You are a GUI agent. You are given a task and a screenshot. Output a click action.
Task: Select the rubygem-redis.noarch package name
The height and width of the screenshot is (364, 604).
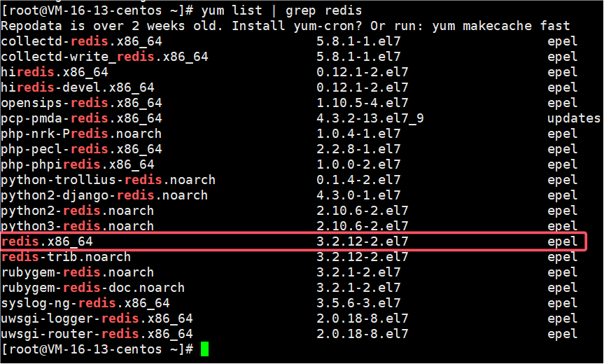[x=78, y=272]
